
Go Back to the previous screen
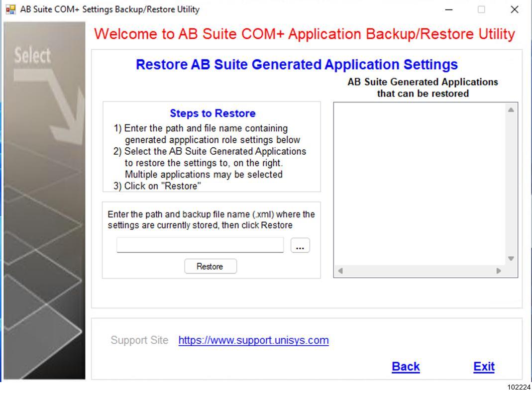point(406,367)
